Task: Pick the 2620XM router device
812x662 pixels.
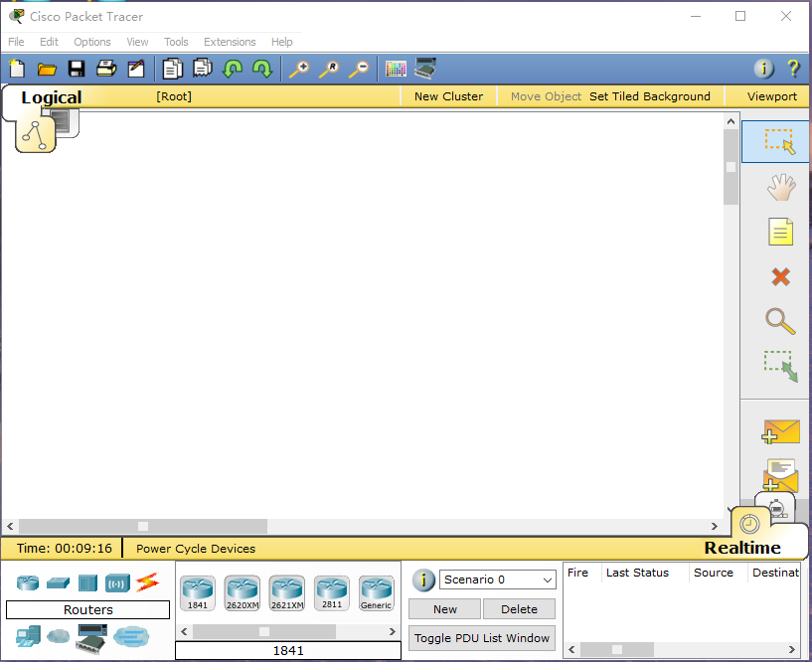Action: pos(243,593)
